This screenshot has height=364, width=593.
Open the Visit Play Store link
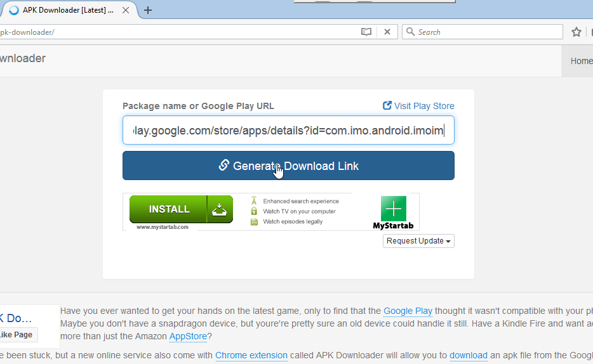pos(423,106)
